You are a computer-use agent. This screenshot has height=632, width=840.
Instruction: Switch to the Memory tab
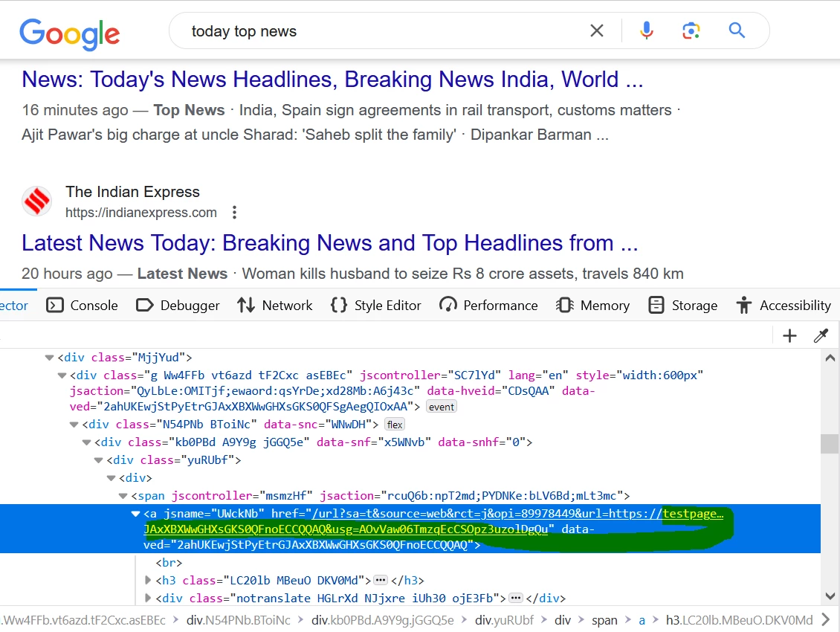[592, 305]
